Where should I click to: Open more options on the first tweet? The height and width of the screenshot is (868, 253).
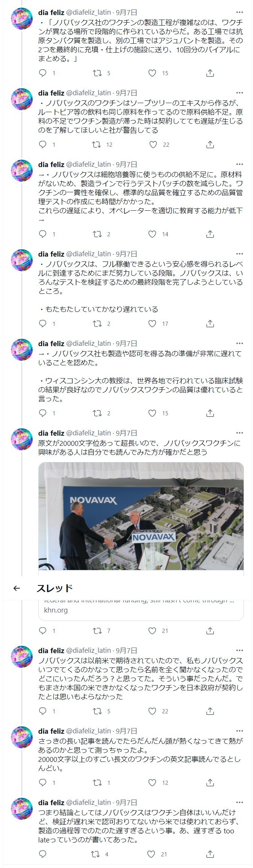(x=239, y=12)
